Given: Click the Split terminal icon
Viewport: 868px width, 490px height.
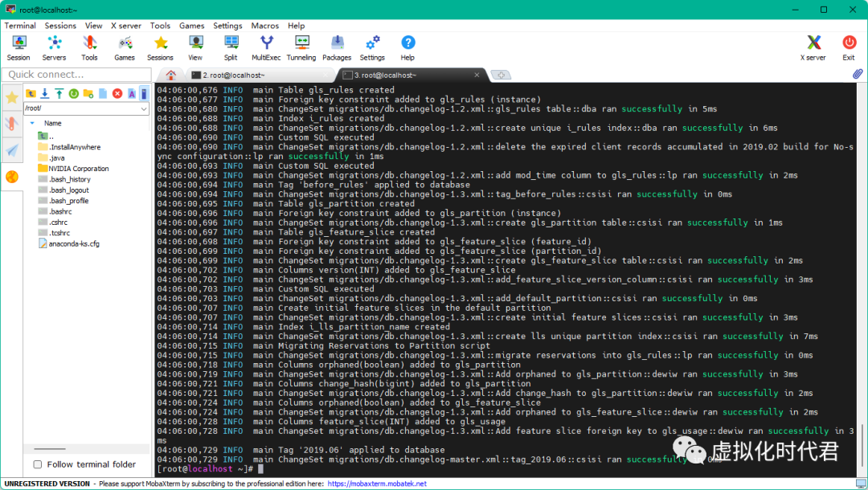Looking at the screenshot, I should [231, 47].
